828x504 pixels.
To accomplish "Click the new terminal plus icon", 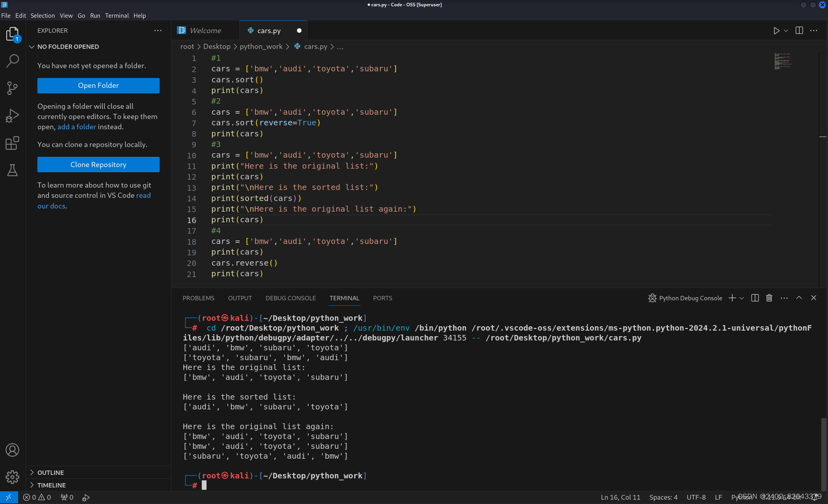I will [x=732, y=298].
